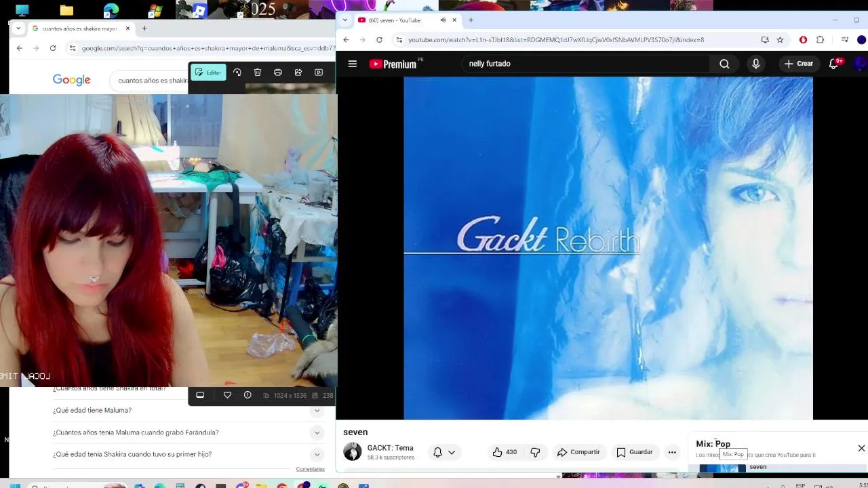Image resolution: width=868 pixels, height=488 pixels.
Task: Click the YouTube search magnifier button
Action: [x=724, y=64]
